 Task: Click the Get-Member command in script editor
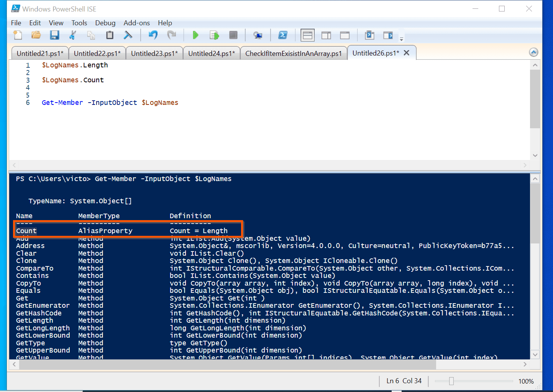click(62, 103)
